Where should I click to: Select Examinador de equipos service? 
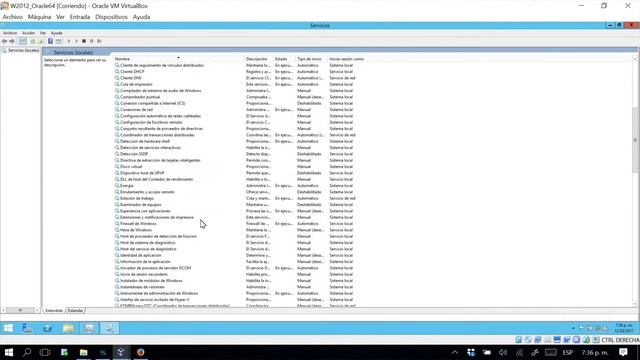(140, 204)
